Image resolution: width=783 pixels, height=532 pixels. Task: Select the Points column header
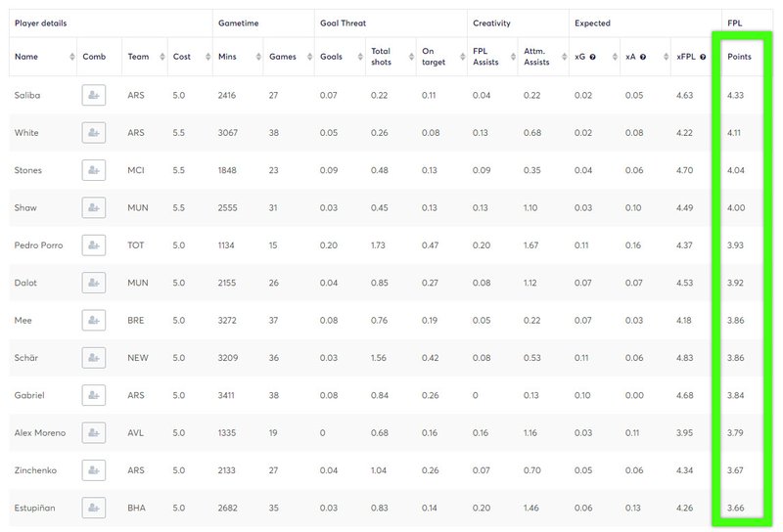[x=739, y=57]
